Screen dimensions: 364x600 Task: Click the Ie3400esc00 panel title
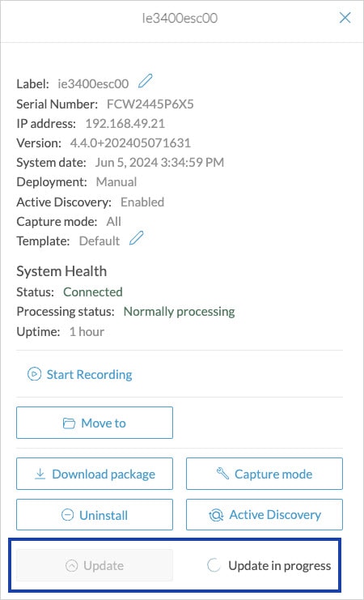180,18
